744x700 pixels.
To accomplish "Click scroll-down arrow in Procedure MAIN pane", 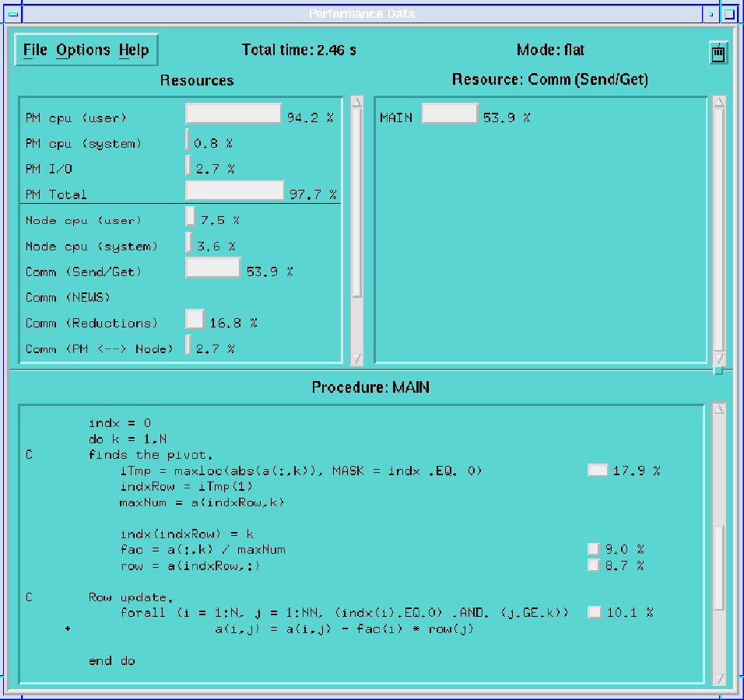I will click(x=719, y=679).
